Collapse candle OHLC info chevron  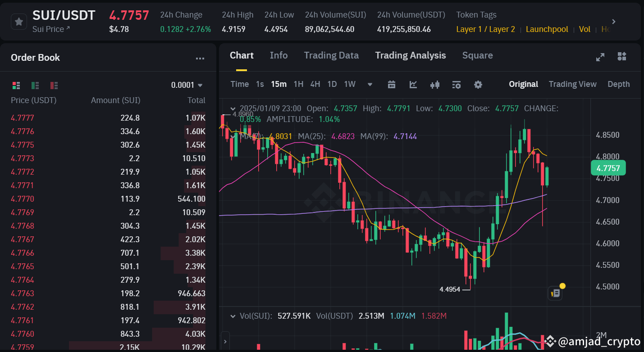click(233, 108)
